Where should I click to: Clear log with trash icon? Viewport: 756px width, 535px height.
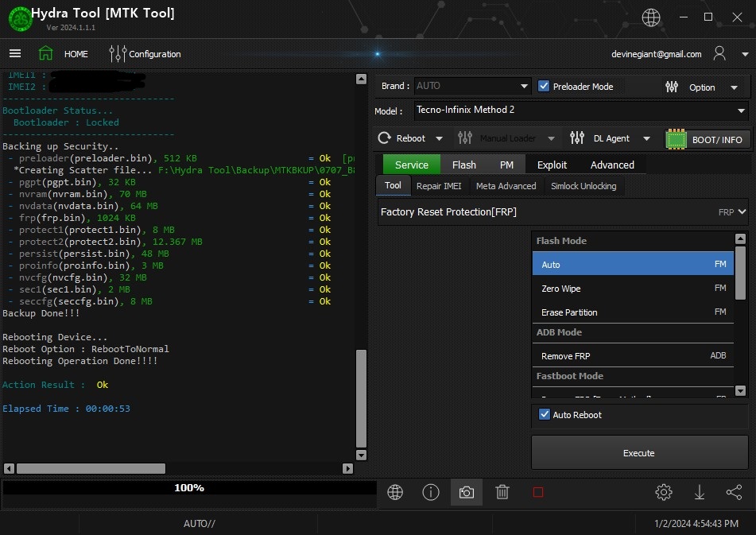coord(502,492)
